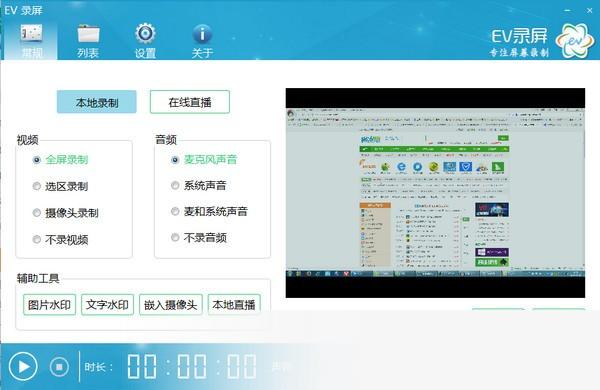Viewport: 600px width, 390px height.
Task: Click the EV录屏 flower logo
Action: [576, 41]
